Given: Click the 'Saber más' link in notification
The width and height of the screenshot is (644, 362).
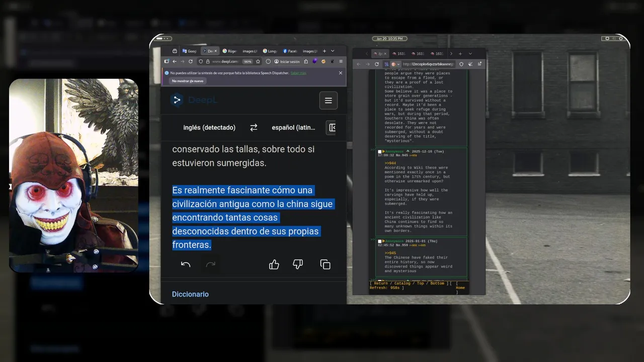Looking at the screenshot, I should (x=298, y=73).
